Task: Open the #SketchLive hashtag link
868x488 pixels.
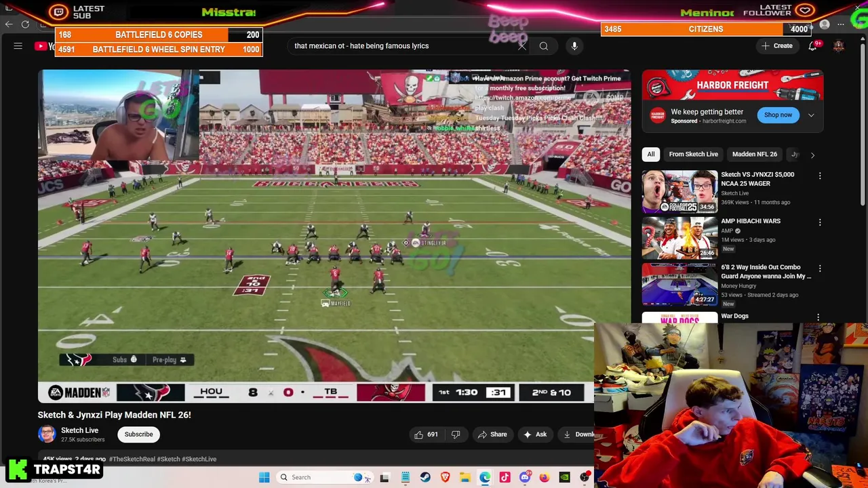Action: pos(199,459)
